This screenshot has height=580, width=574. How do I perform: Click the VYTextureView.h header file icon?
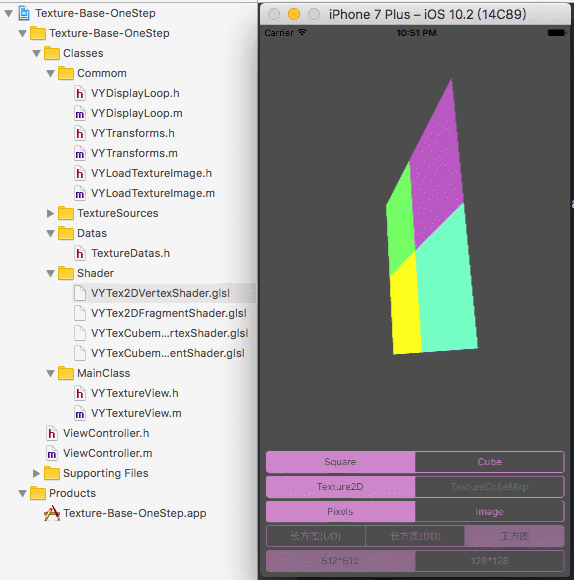(80, 393)
